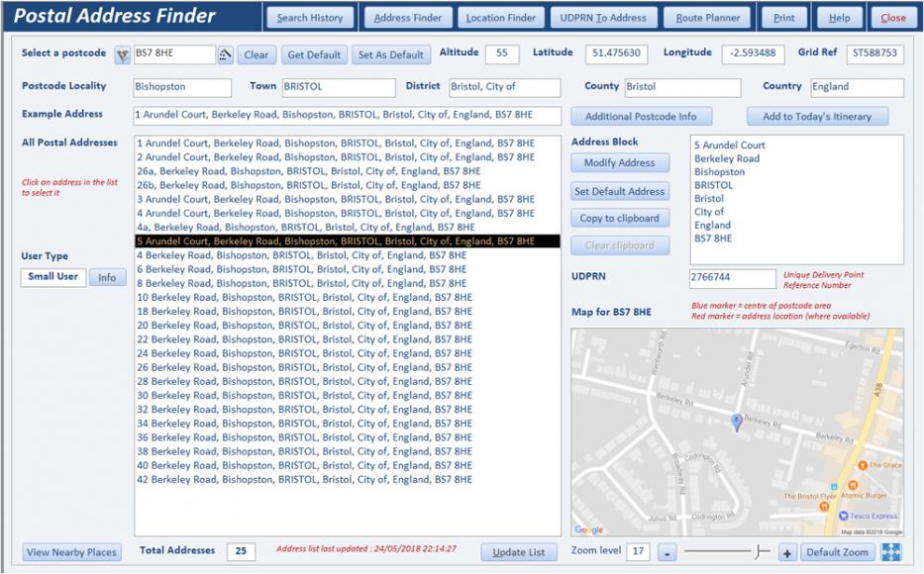Click Update List button
This screenshot has height=574, width=924.
tap(519, 552)
